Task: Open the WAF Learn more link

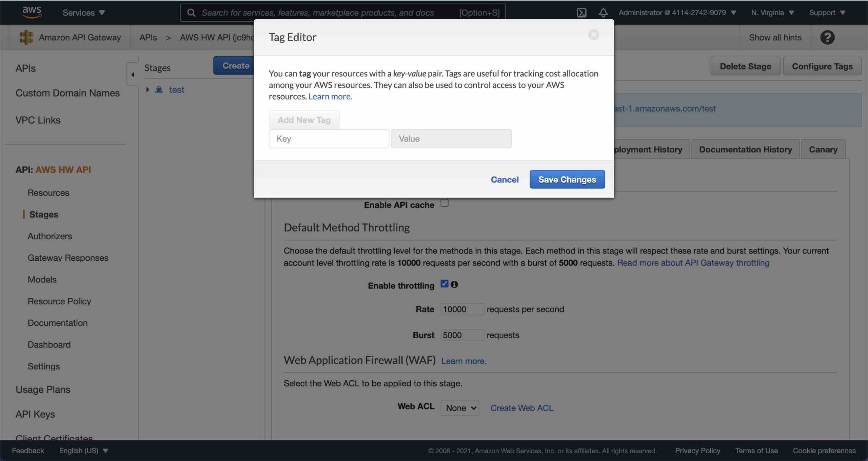Action: (x=463, y=361)
